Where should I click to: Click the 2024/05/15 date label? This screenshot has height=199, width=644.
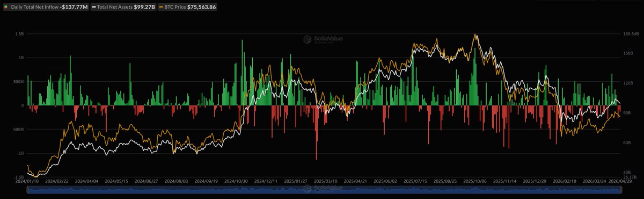pyautogui.click(x=117, y=181)
